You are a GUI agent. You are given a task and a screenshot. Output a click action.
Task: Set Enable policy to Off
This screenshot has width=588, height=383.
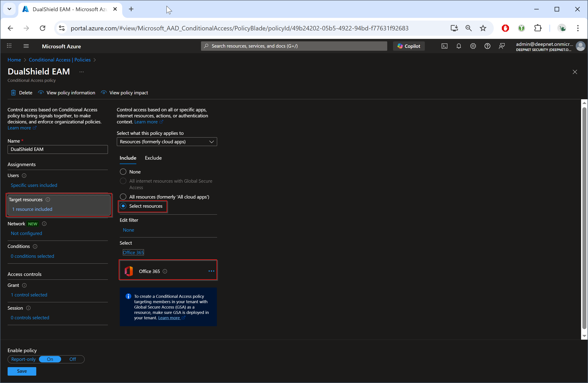click(x=73, y=359)
